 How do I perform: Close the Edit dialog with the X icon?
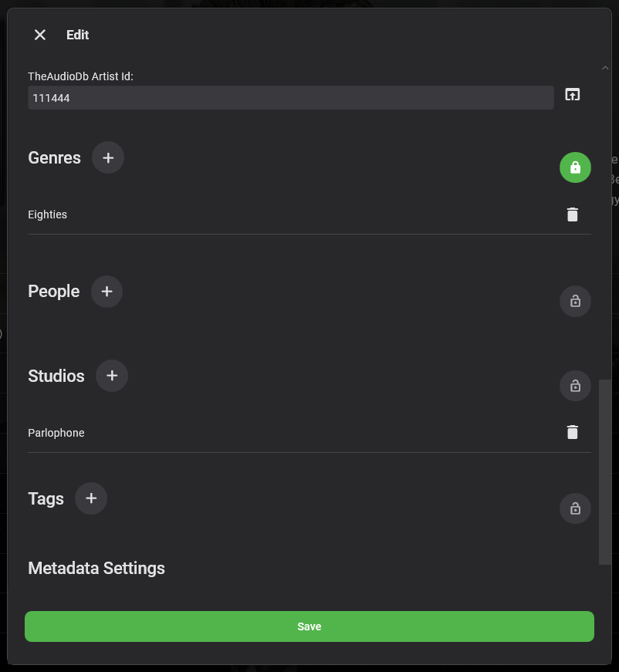(x=40, y=35)
